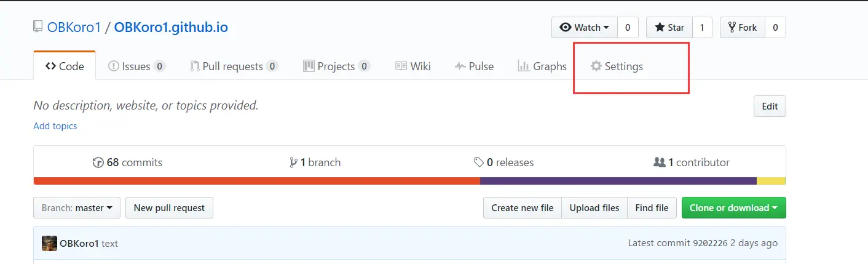Viewport: 868px width, 264px height.
Task: Click the purple language bar segment
Action: (618, 181)
